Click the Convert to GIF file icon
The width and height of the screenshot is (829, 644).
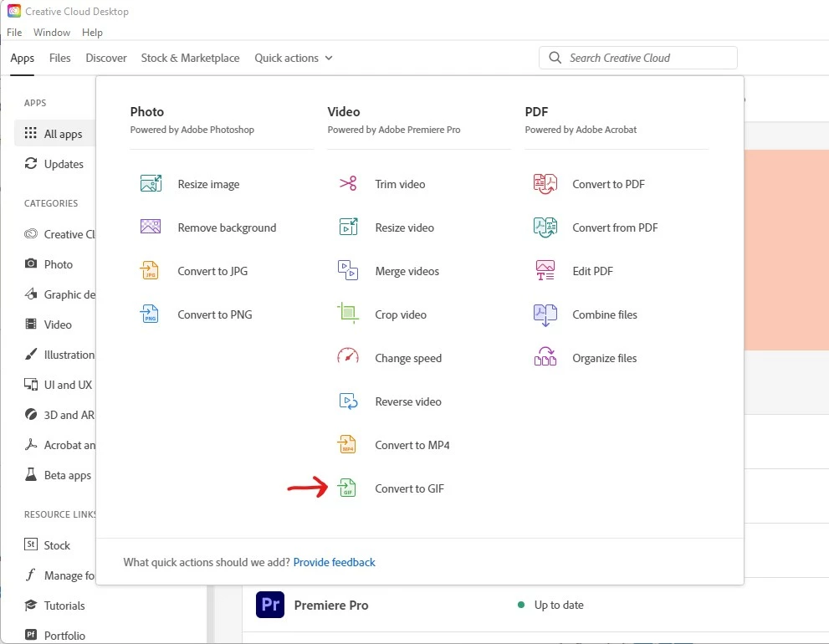(347, 488)
